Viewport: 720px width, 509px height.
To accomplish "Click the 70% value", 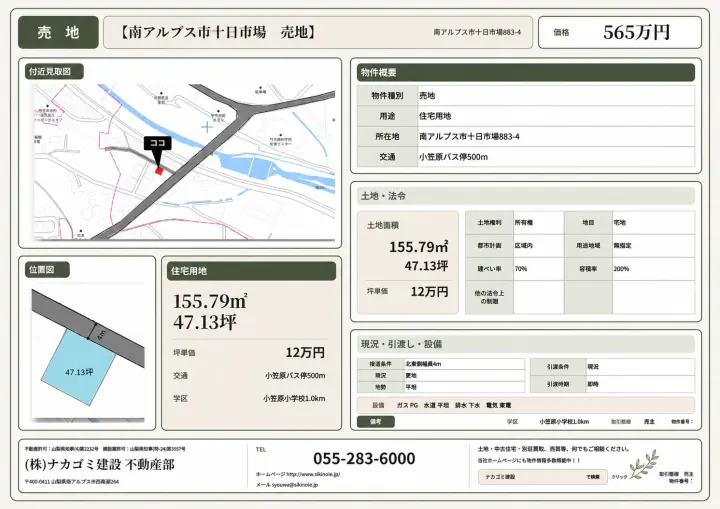I will [x=521, y=269].
